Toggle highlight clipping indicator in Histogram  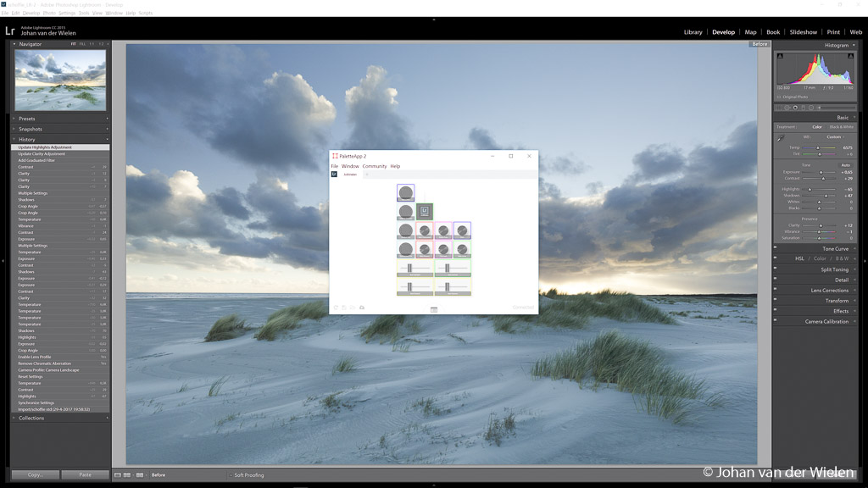[851, 56]
